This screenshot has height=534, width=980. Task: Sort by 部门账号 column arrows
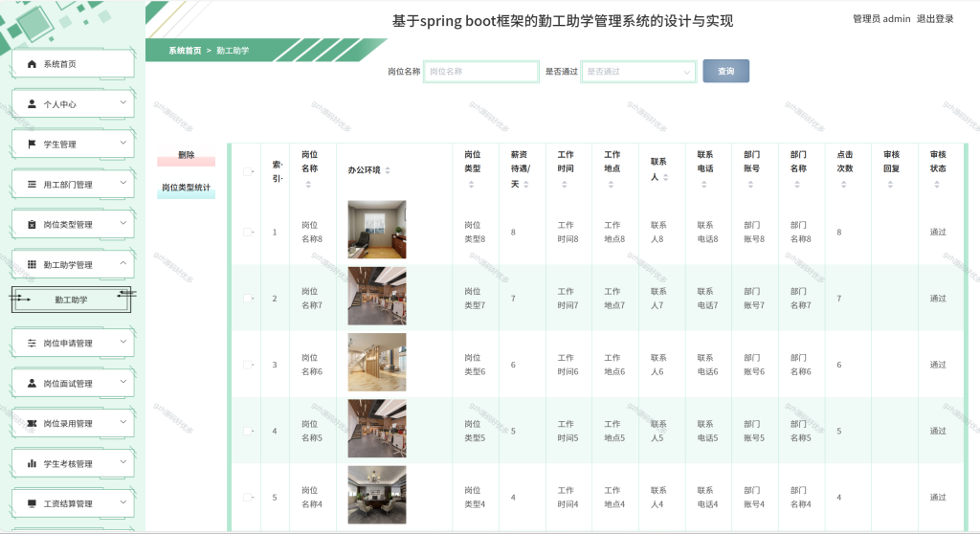(750, 185)
